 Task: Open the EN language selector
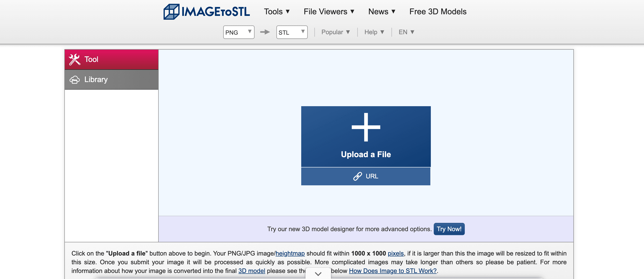[x=406, y=32]
